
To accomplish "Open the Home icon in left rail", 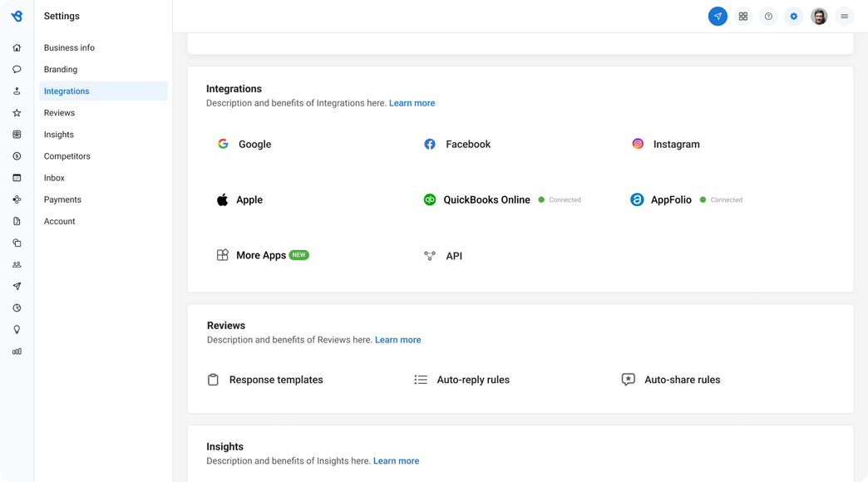I will [17, 47].
